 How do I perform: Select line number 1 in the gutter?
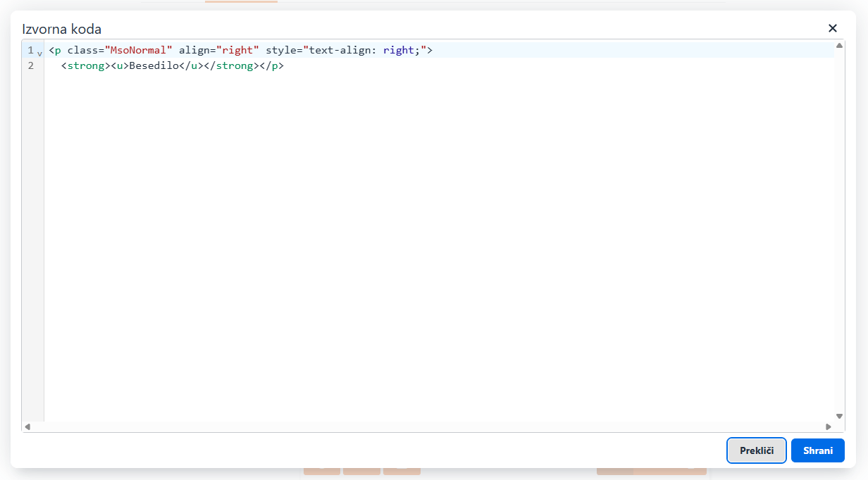30,51
